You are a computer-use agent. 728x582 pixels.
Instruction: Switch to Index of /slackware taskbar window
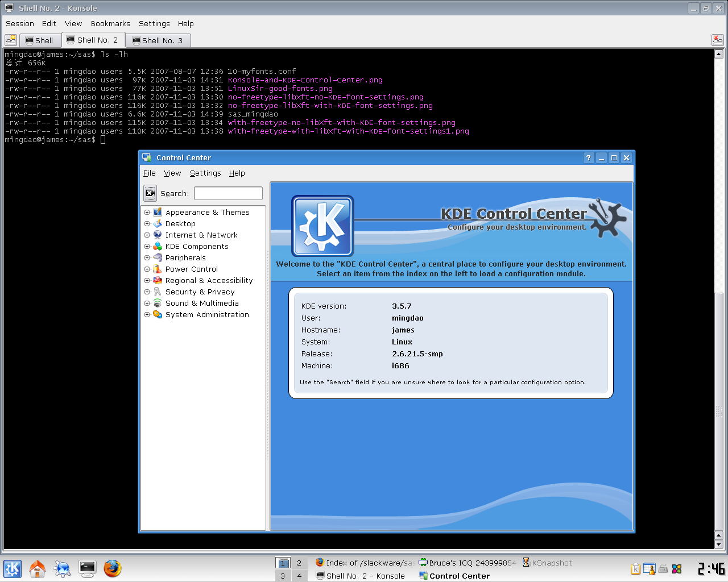pyautogui.click(x=365, y=563)
